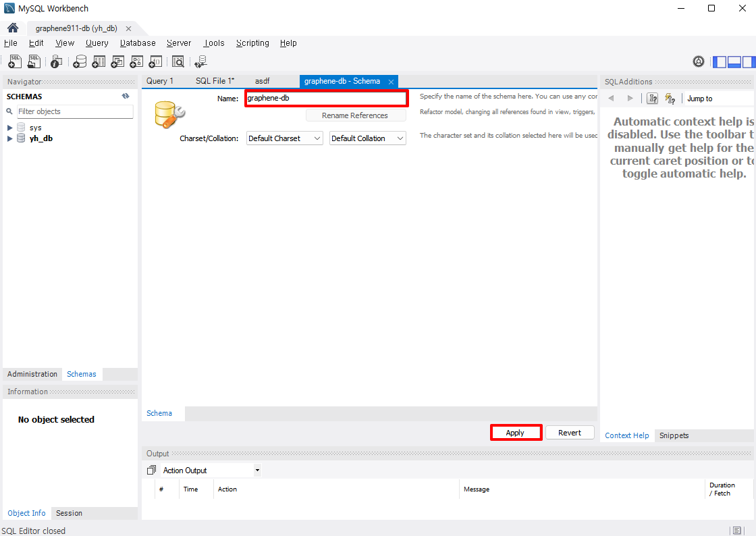Go back in SQL Additions help
Image resolution: width=756 pixels, height=536 pixels.
612,99
